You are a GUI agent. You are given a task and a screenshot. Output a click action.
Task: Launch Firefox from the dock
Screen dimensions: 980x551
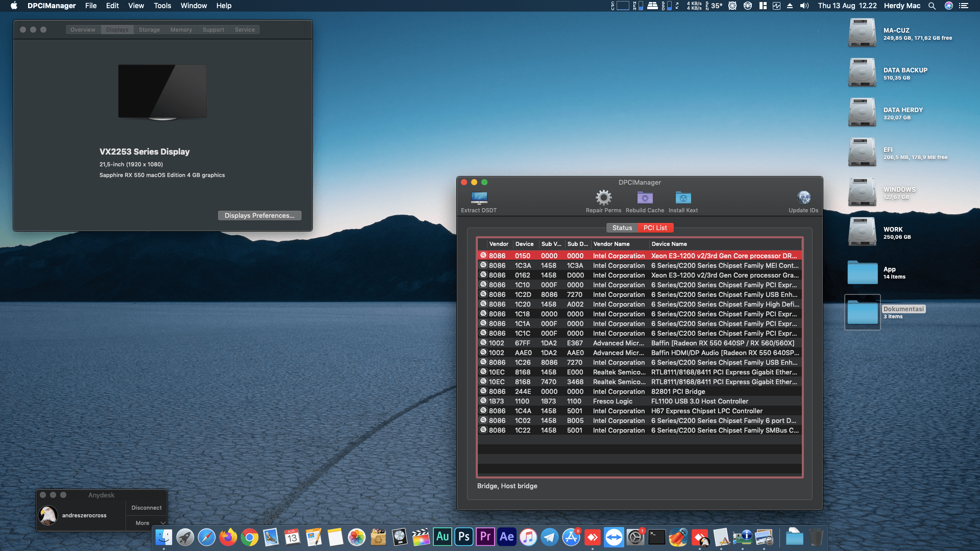(x=228, y=537)
